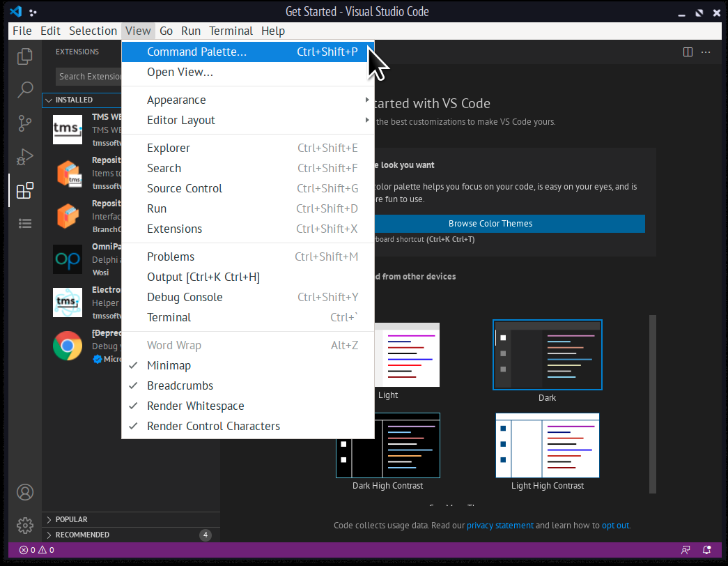The image size is (728, 566).
Task: Expand the POPULAR extensions section
Action: [131, 519]
